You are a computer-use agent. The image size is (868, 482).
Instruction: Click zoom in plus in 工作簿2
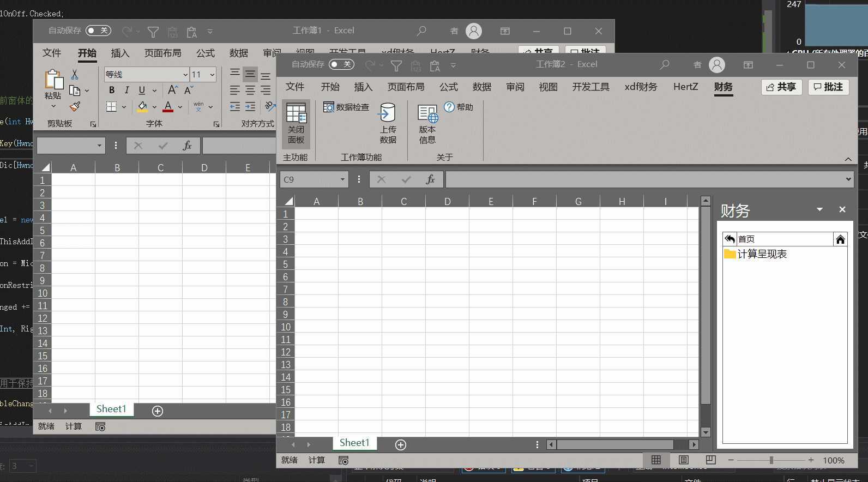coord(811,460)
